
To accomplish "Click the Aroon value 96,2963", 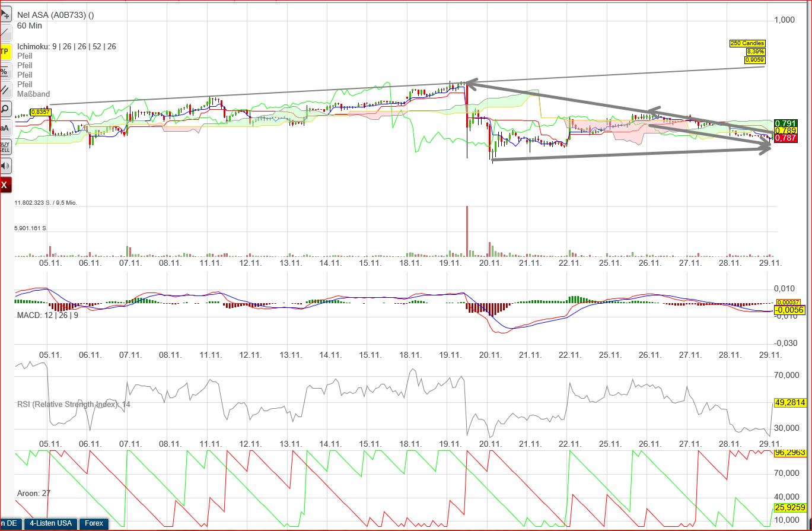I will point(790,453).
